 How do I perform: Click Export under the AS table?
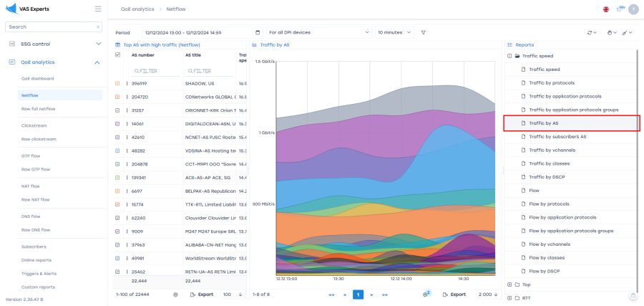201,294
